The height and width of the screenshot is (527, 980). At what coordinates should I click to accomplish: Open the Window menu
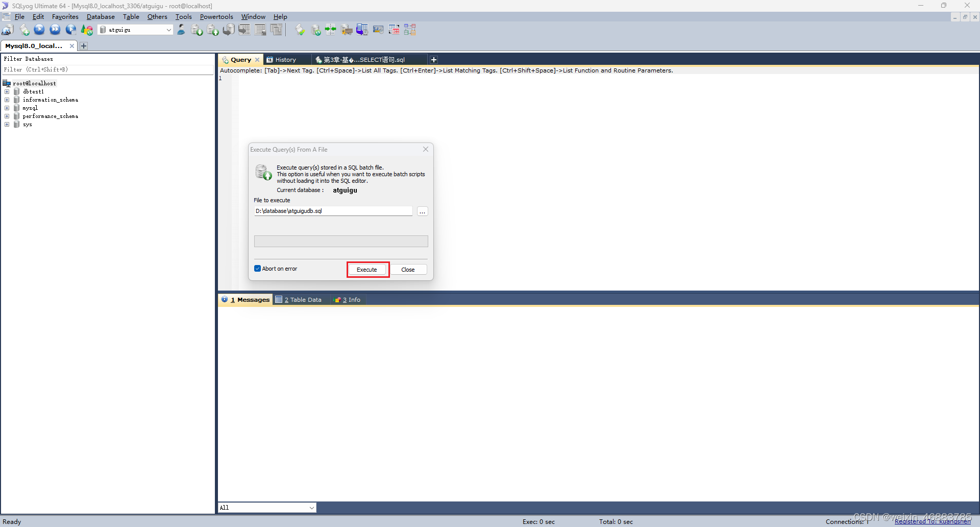point(253,17)
